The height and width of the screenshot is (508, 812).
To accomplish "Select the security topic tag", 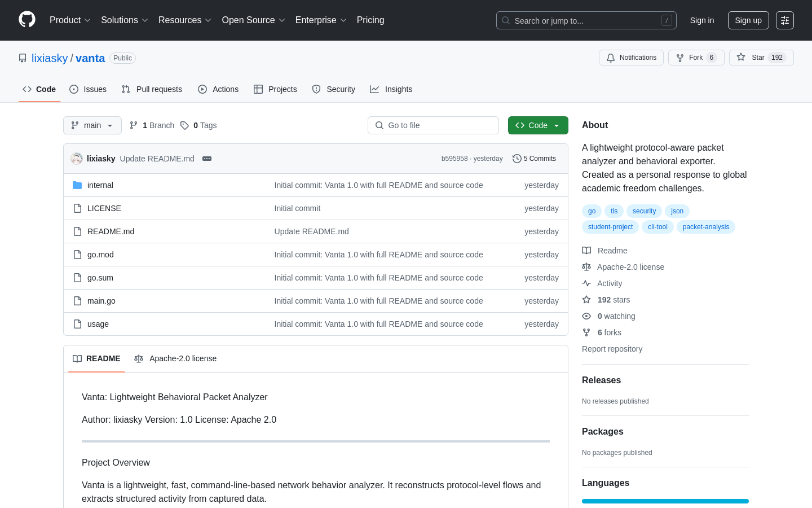I will tap(644, 211).
